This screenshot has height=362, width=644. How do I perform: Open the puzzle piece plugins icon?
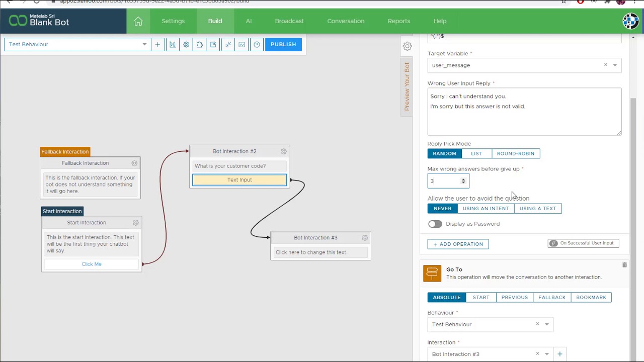coord(200,44)
